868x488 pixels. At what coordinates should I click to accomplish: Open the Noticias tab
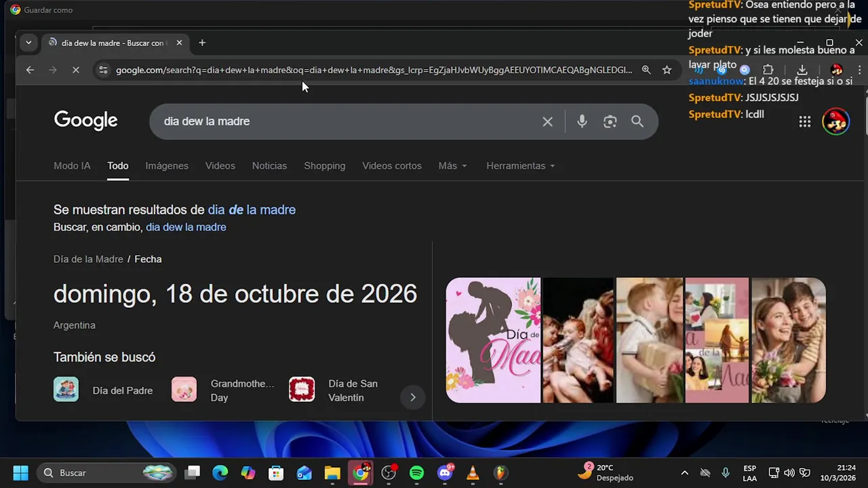(269, 165)
